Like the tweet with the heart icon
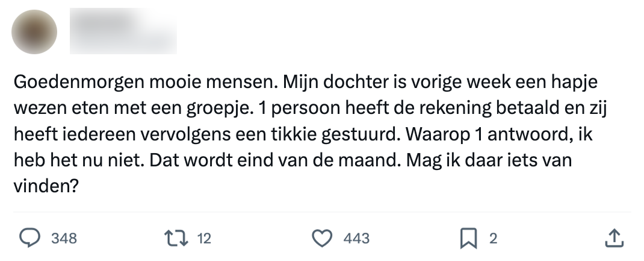The height and width of the screenshot is (261, 644). point(323,239)
